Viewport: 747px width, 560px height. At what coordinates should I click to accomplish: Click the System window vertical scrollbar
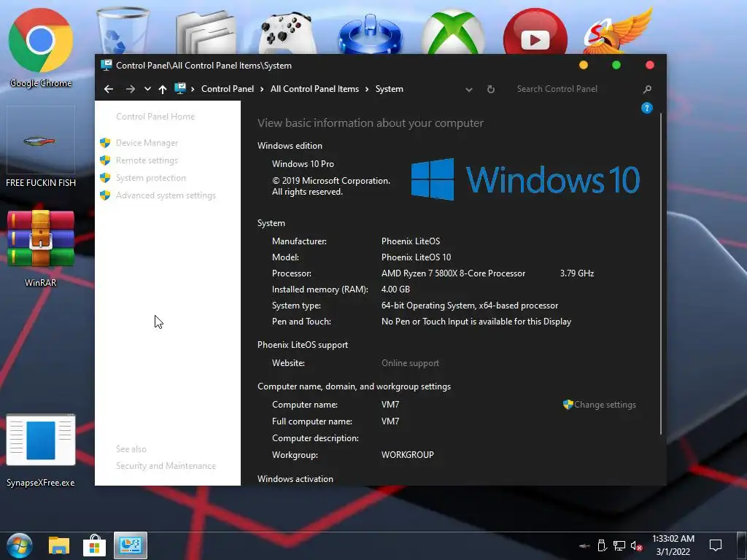coord(661,274)
